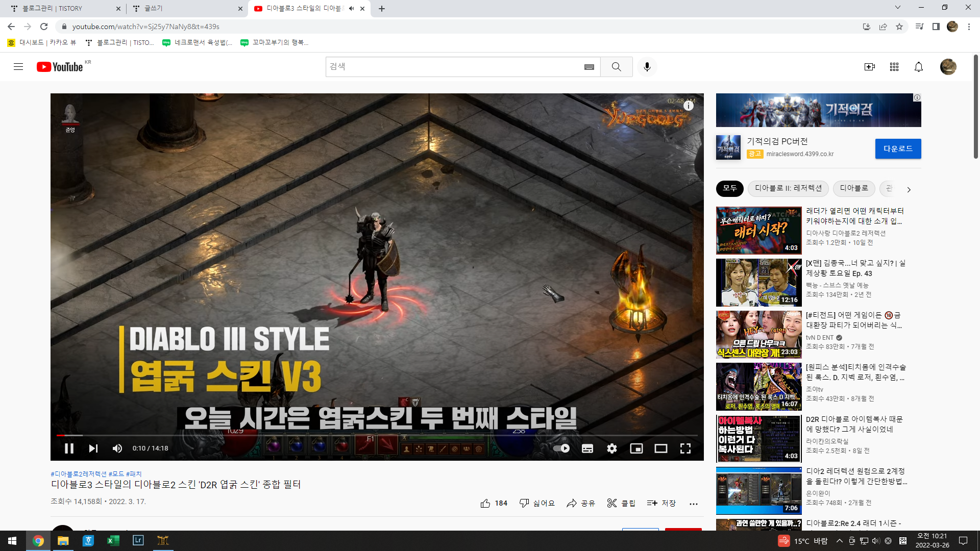This screenshot has width=980, height=551.
Task: Open more actions menu below video
Action: point(693,504)
